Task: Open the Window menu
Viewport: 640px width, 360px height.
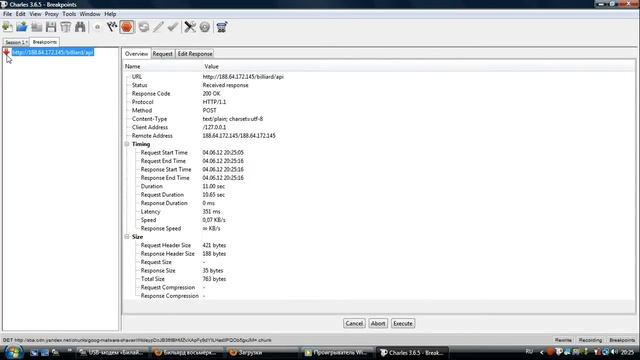Action: pyautogui.click(x=90, y=14)
